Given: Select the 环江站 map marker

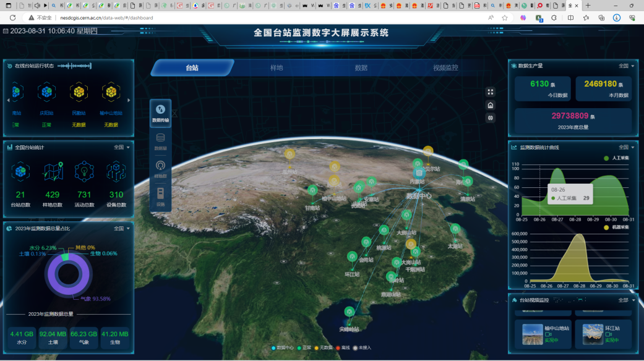Looking at the screenshot, I should coord(352,257).
